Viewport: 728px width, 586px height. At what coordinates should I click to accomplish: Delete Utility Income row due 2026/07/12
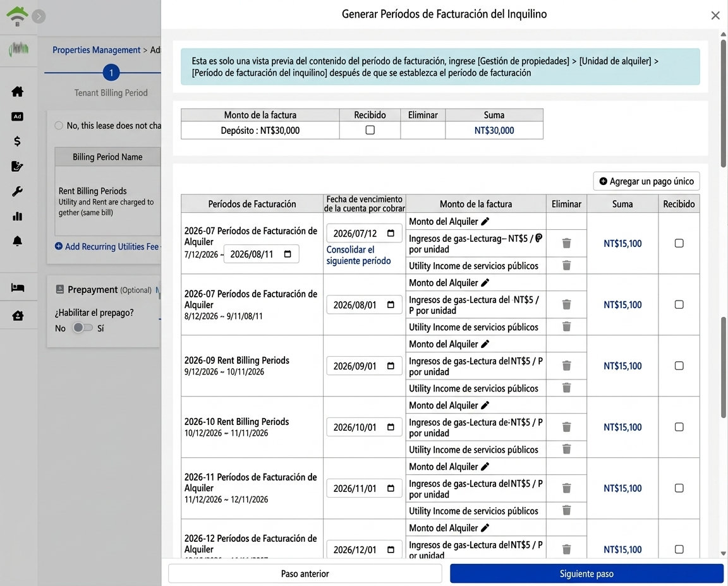pos(566,265)
